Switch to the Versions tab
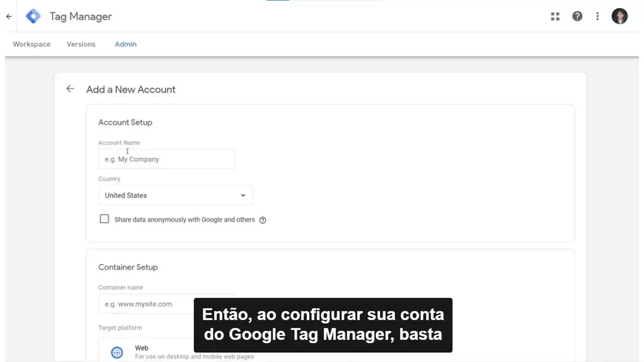This screenshot has height=362, width=644. pos(81,44)
